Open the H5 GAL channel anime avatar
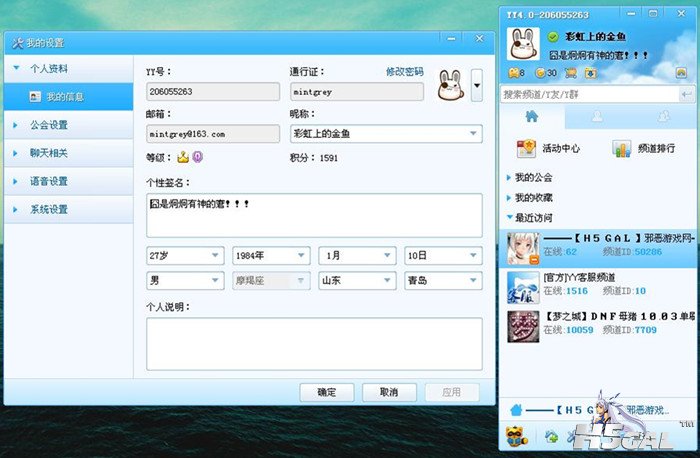Viewport: 700px width, 458px height. click(x=523, y=249)
